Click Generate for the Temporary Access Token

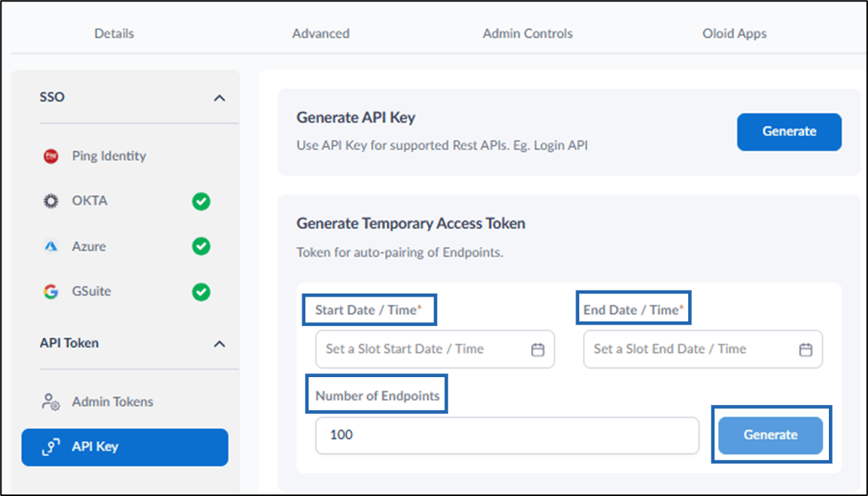click(770, 435)
